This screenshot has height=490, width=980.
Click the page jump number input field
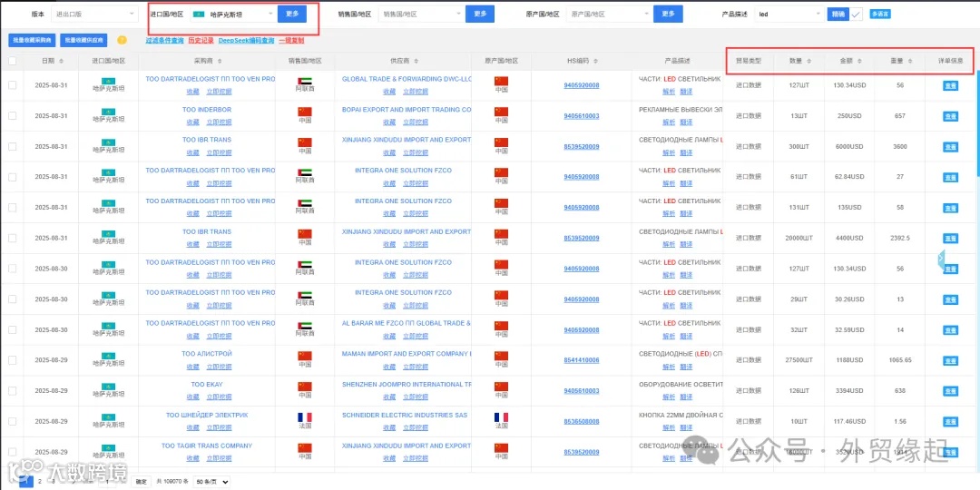(x=109, y=482)
